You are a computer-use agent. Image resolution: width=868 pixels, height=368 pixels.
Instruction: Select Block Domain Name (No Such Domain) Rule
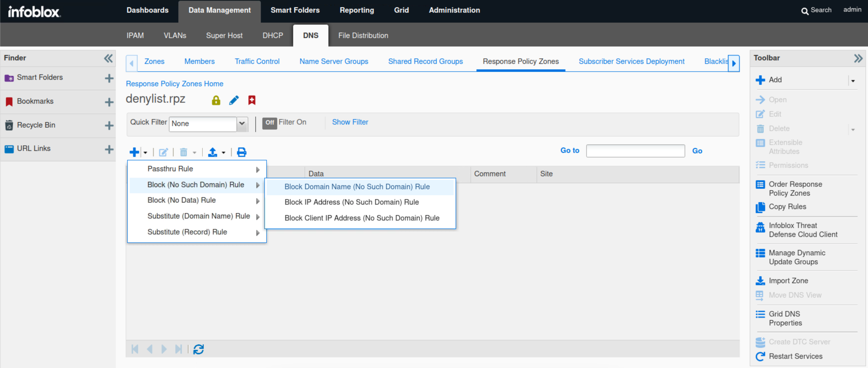[x=357, y=187]
